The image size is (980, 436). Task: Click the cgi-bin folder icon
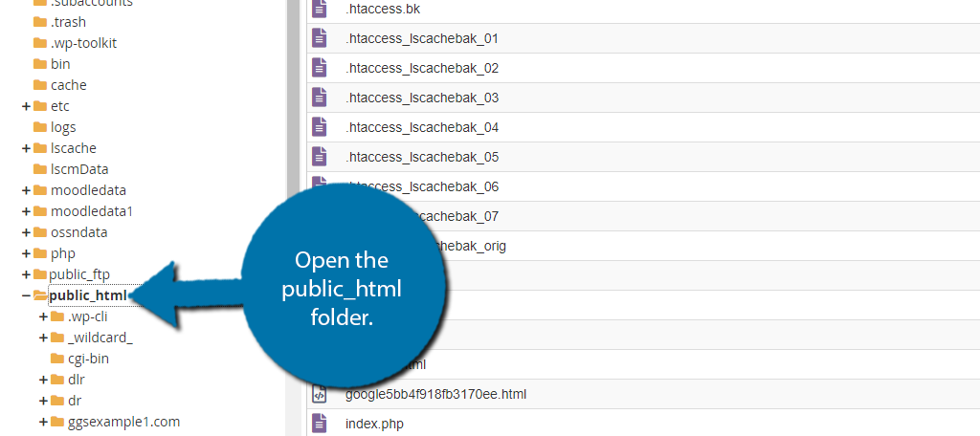click(57, 359)
